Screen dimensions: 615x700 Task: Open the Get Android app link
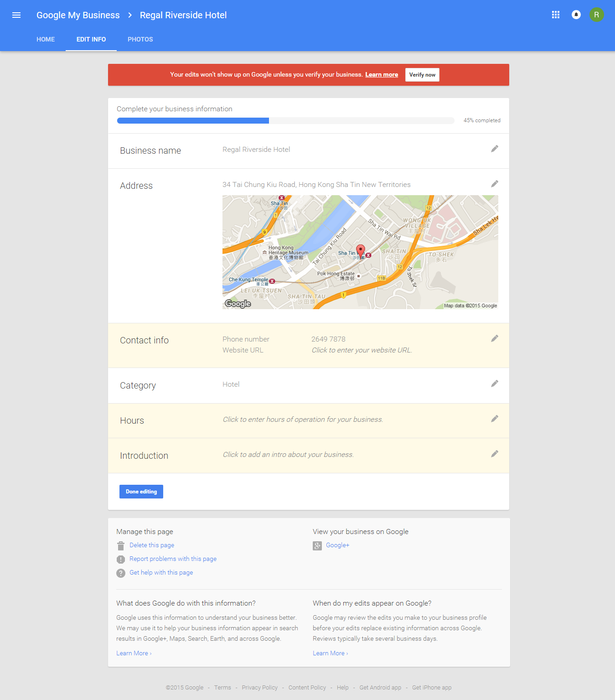tap(380, 688)
